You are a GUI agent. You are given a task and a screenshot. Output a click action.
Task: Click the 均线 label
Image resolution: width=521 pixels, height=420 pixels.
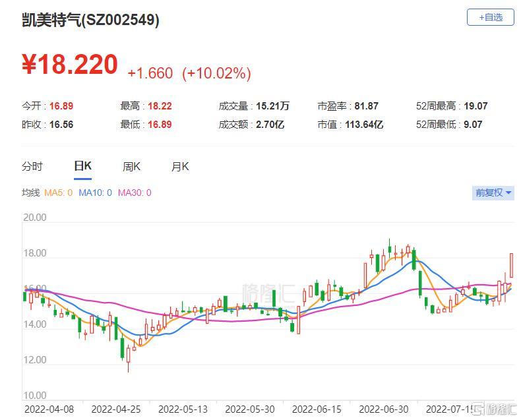click(x=31, y=193)
